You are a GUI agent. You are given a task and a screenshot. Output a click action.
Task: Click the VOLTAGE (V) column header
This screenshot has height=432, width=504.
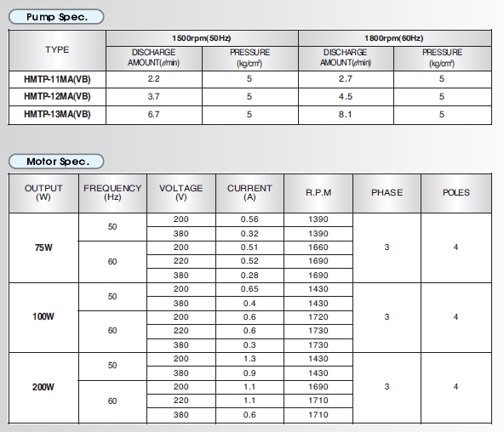click(x=181, y=193)
